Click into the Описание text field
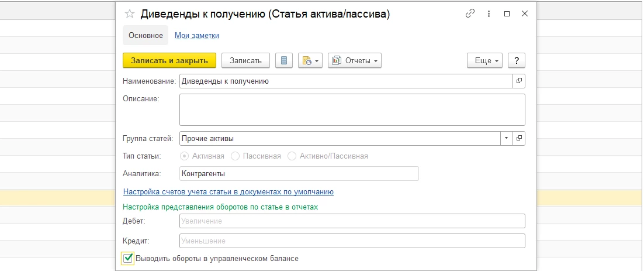 tap(352, 109)
